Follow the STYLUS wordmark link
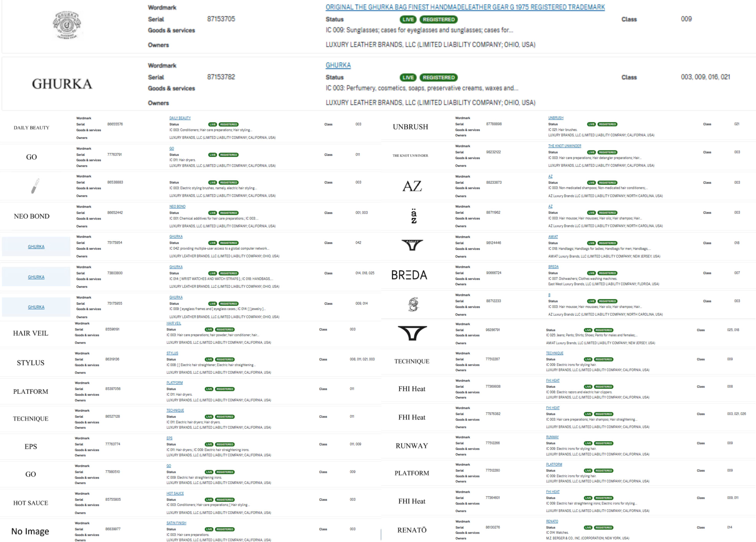Viewport: 756px width, 542px height. (x=172, y=353)
